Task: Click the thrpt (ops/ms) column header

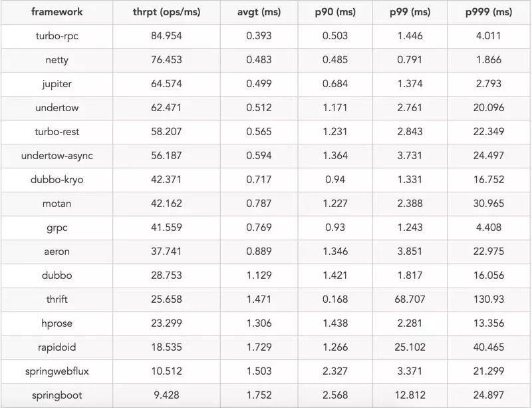Action: (167, 12)
